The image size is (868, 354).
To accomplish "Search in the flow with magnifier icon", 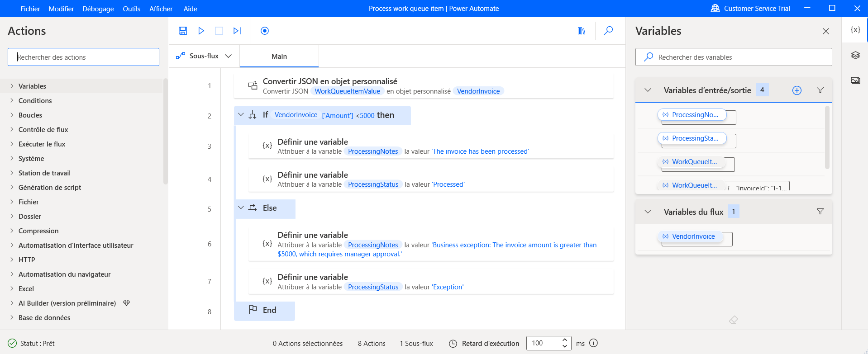I will coord(609,31).
